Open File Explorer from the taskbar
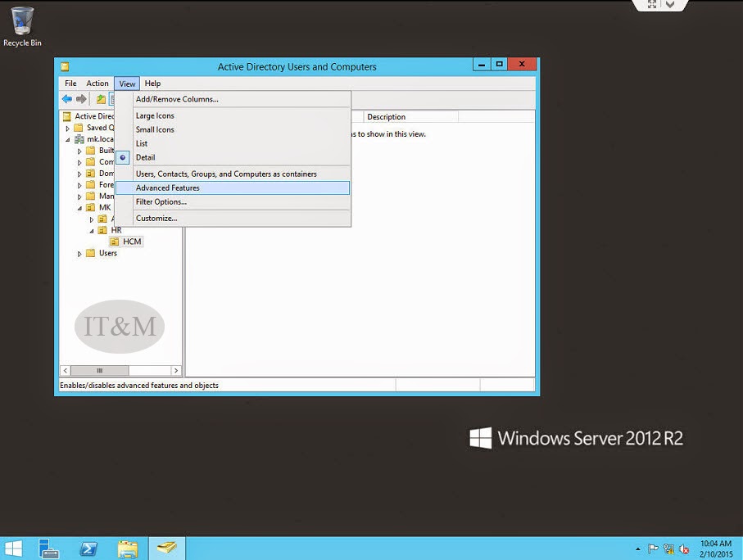743x560 pixels. 127,549
